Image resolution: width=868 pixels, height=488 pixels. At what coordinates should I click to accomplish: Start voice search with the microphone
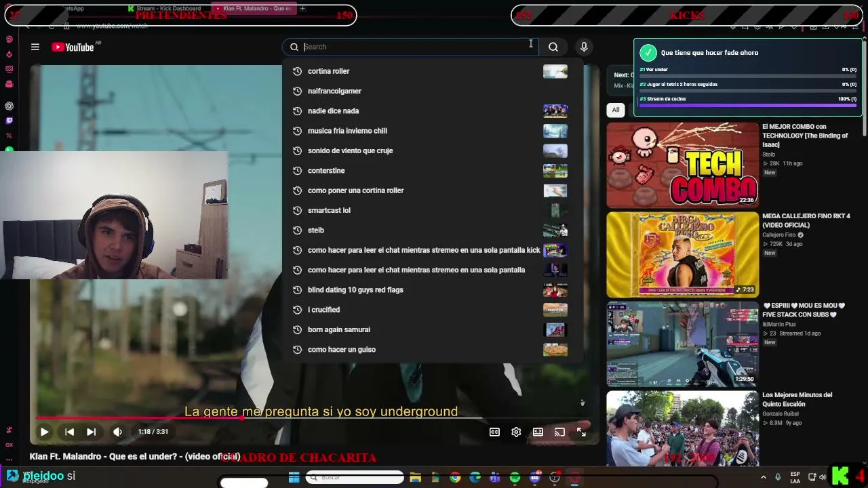(584, 47)
